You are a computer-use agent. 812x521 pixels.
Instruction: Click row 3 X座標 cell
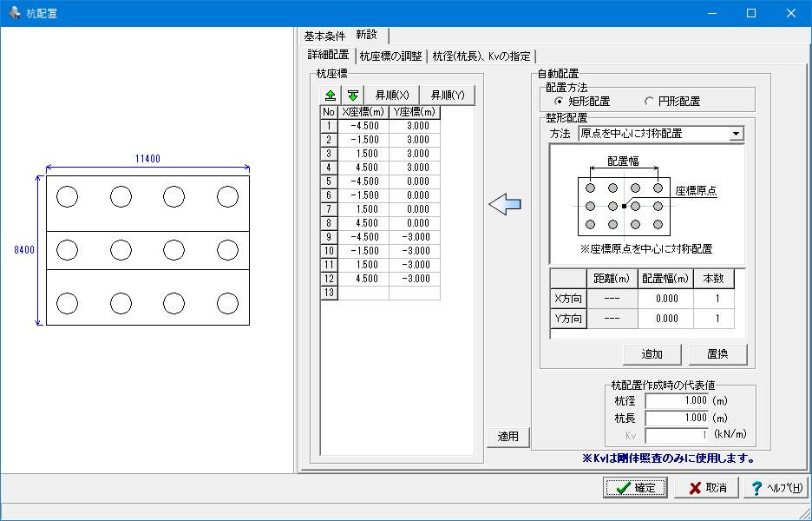(363, 154)
